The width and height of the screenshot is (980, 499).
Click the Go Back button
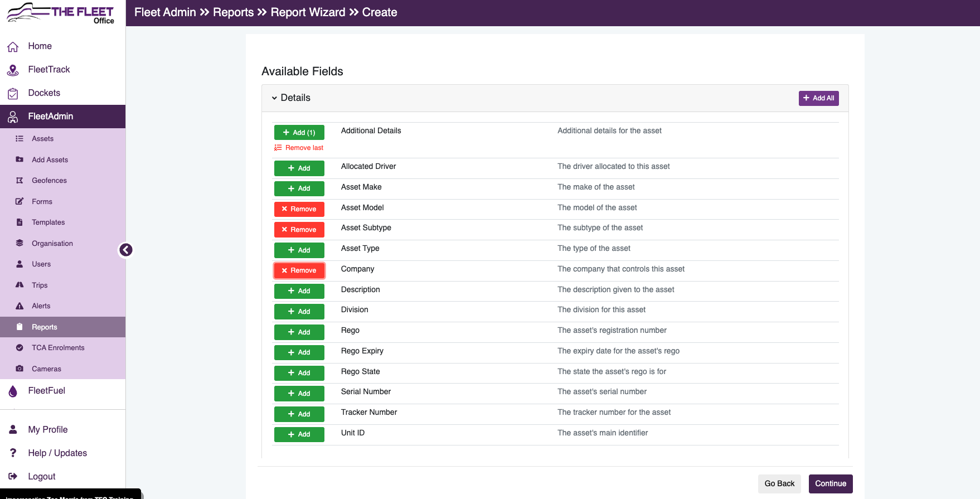point(779,484)
